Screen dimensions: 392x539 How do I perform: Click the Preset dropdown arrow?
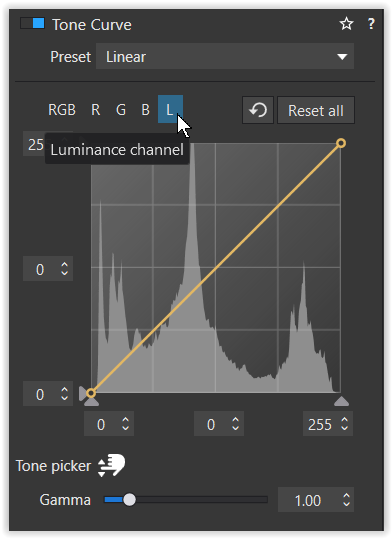coord(342,57)
